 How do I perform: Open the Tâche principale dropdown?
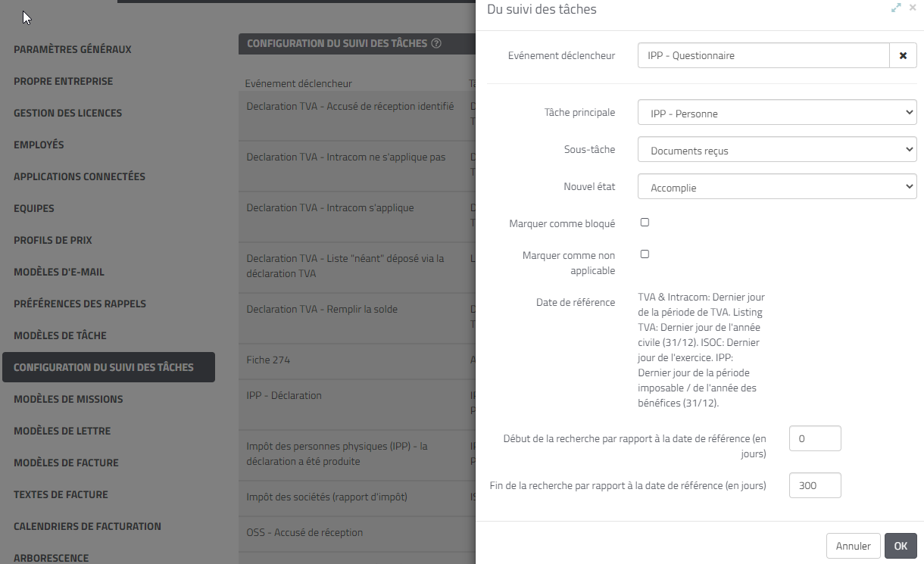[777, 113]
